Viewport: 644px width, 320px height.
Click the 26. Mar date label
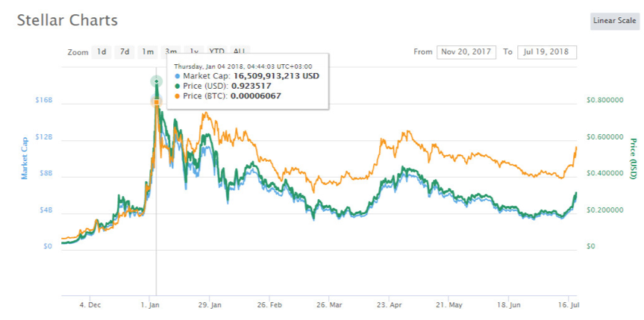coord(329,305)
